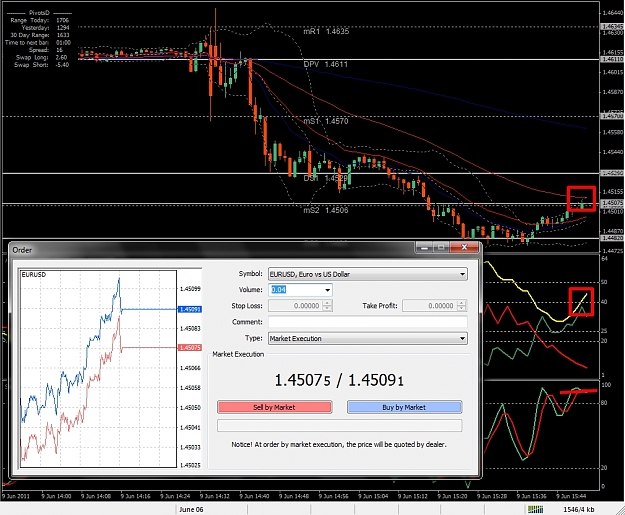Click the Range Today: 1706 readout
This screenshot has height=515, width=625.
(x=40, y=20)
